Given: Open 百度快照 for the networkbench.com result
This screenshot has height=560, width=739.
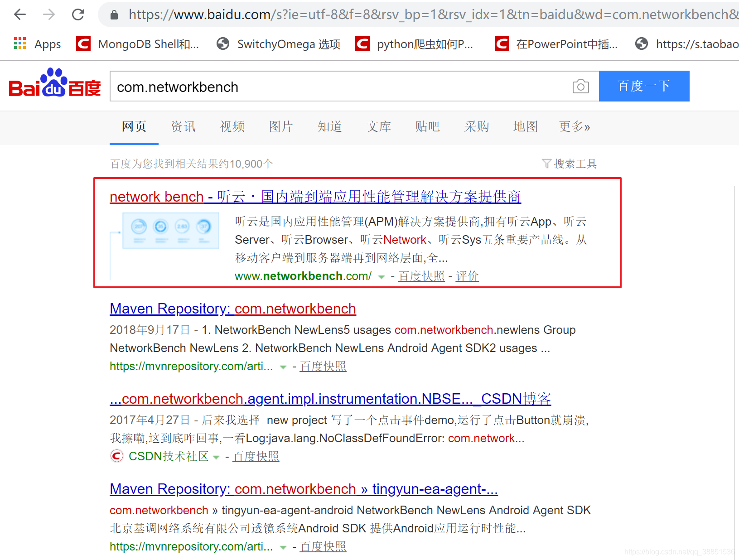Looking at the screenshot, I should [x=421, y=276].
